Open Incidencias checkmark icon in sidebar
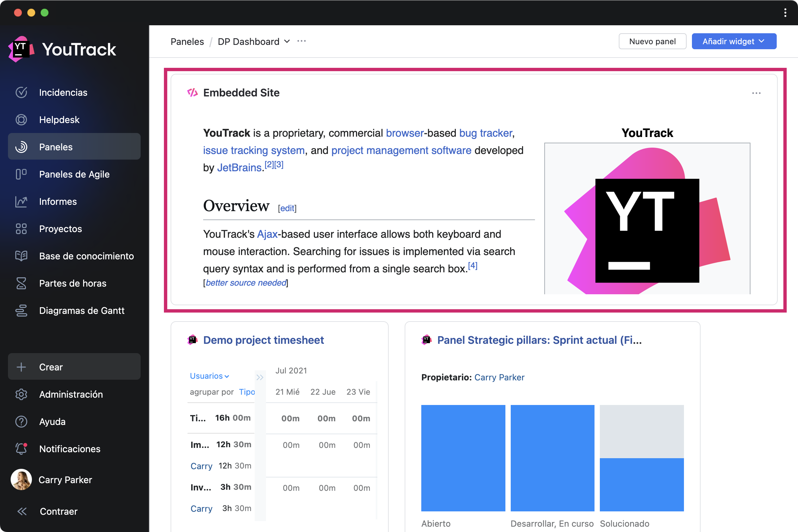 (x=21, y=92)
